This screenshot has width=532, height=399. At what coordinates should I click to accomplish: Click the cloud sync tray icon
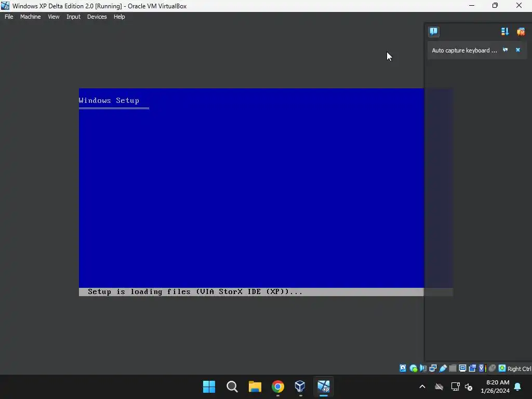(x=439, y=387)
